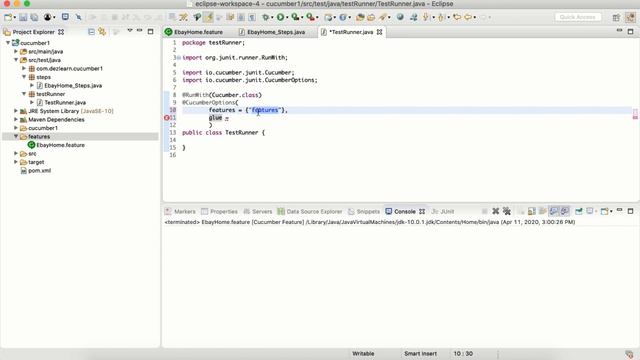The height and width of the screenshot is (360, 640).
Task: Click the Search flashlight toolbar icon
Action: [383, 17]
